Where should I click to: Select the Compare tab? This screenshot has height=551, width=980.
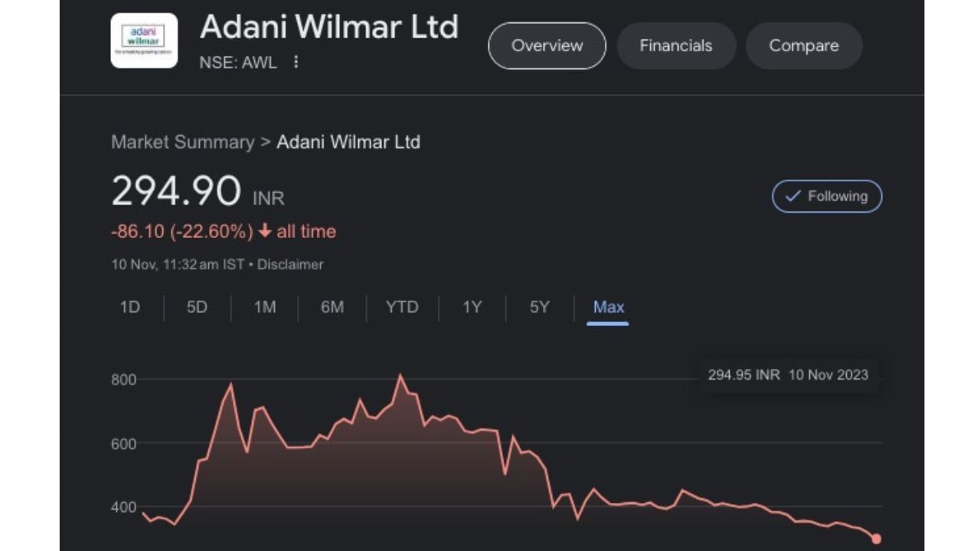click(803, 46)
